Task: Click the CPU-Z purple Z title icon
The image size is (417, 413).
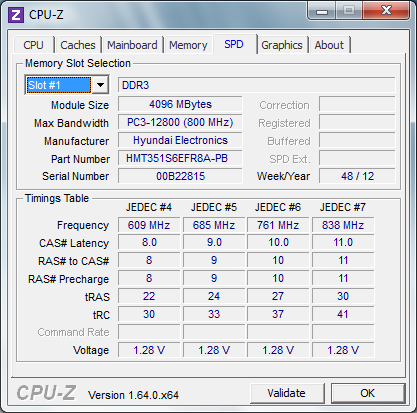Action: [x=16, y=15]
